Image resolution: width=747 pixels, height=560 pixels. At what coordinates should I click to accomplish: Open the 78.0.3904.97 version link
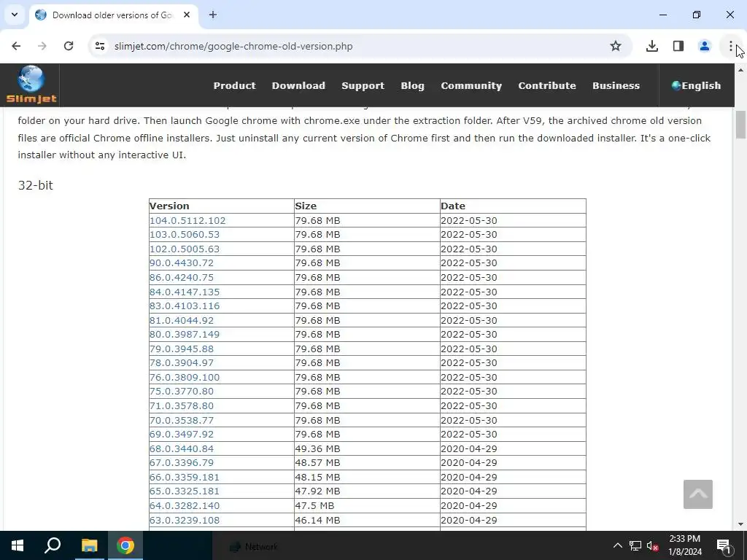(182, 363)
